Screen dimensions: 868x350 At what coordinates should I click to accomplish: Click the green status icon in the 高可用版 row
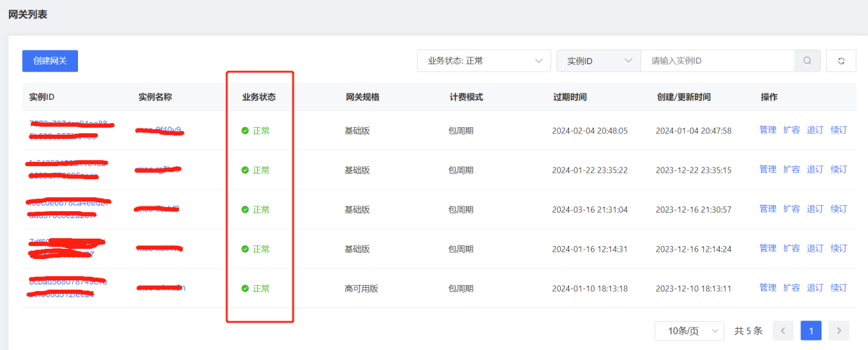pyautogui.click(x=246, y=288)
